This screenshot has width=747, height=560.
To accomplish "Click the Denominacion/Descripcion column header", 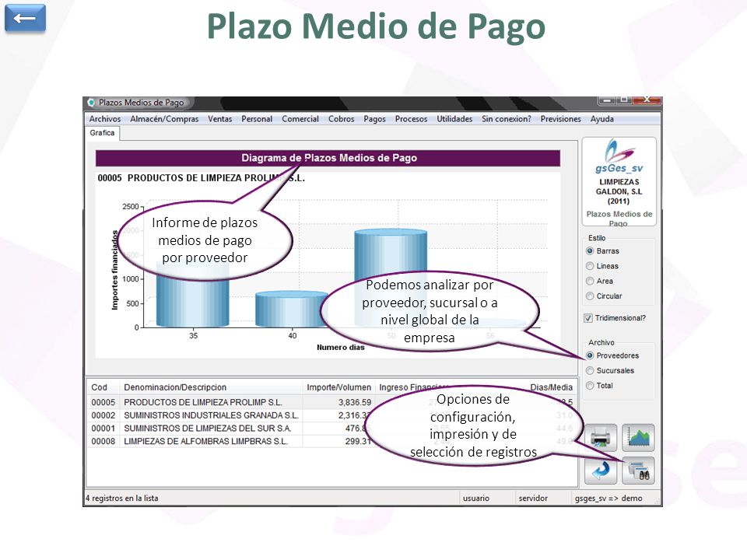I will point(211,387).
